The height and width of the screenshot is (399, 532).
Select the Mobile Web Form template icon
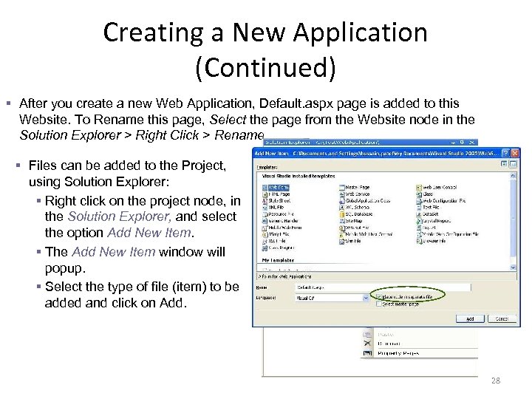coord(265,228)
